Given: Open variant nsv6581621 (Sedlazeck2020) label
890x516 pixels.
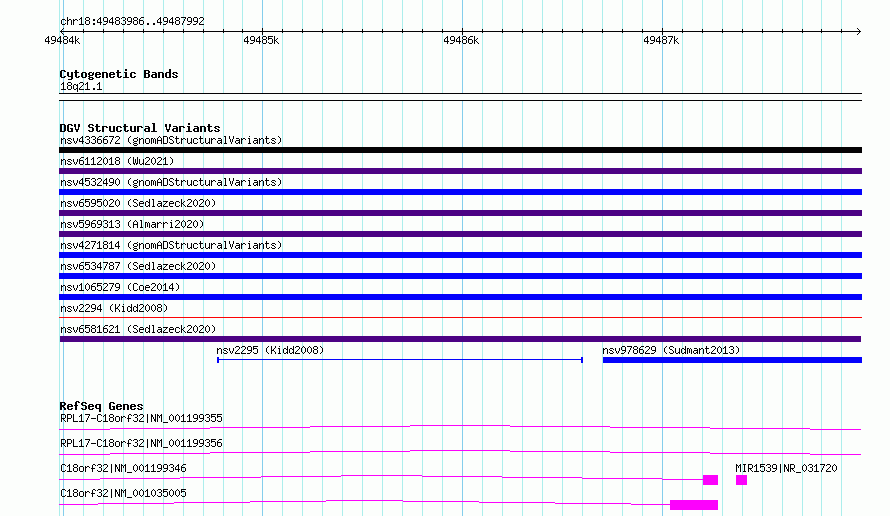Looking at the screenshot, I should coord(138,329).
